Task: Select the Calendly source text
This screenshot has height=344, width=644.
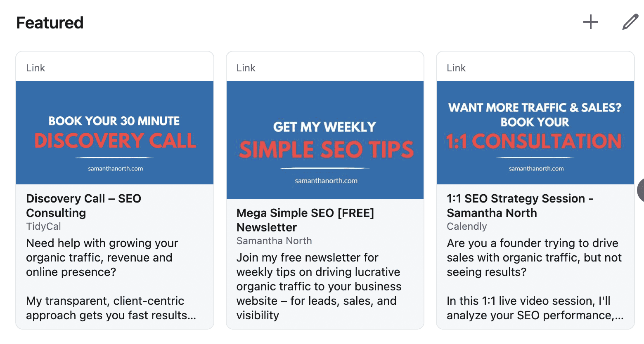Action: click(x=466, y=226)
